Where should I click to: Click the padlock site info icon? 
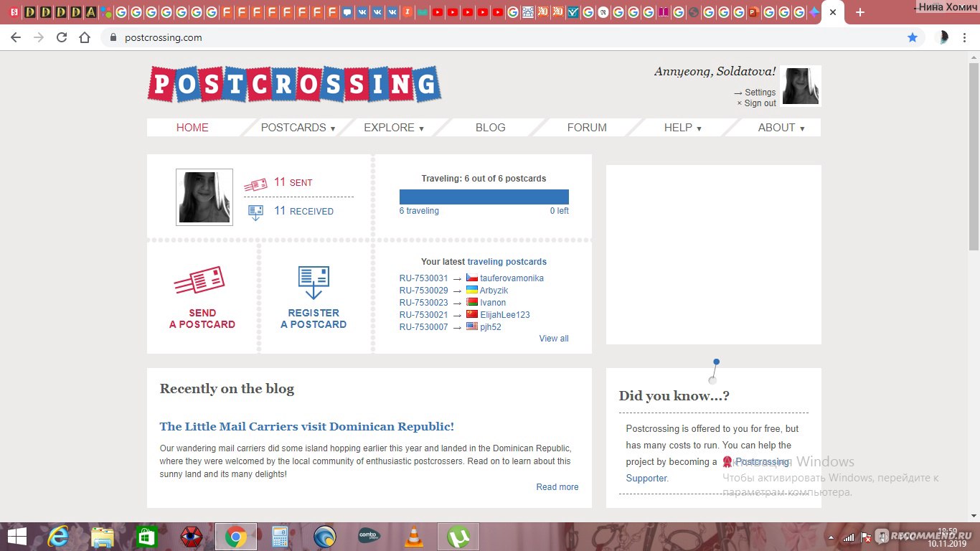pos(113,37)
